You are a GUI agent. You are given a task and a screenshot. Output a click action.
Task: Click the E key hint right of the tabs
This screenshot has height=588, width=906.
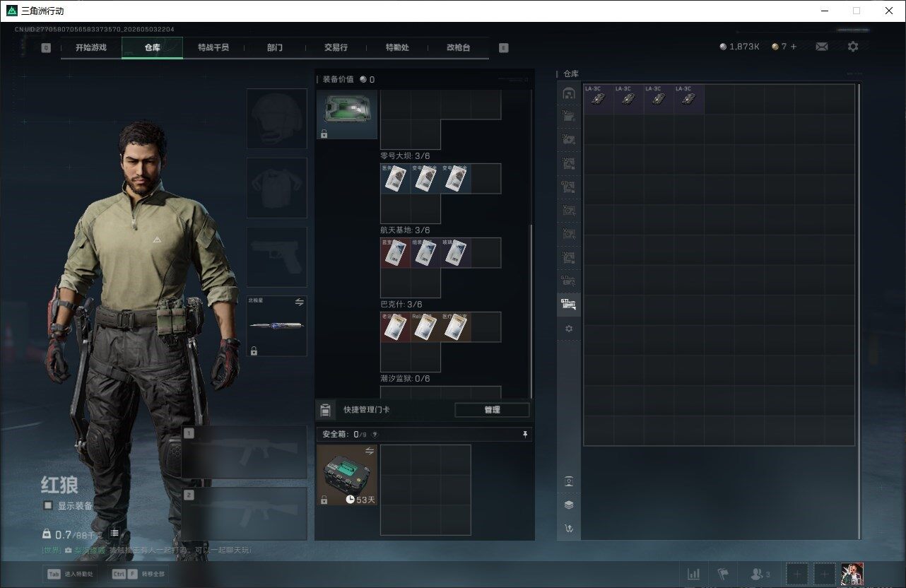(x=503, y=48)
